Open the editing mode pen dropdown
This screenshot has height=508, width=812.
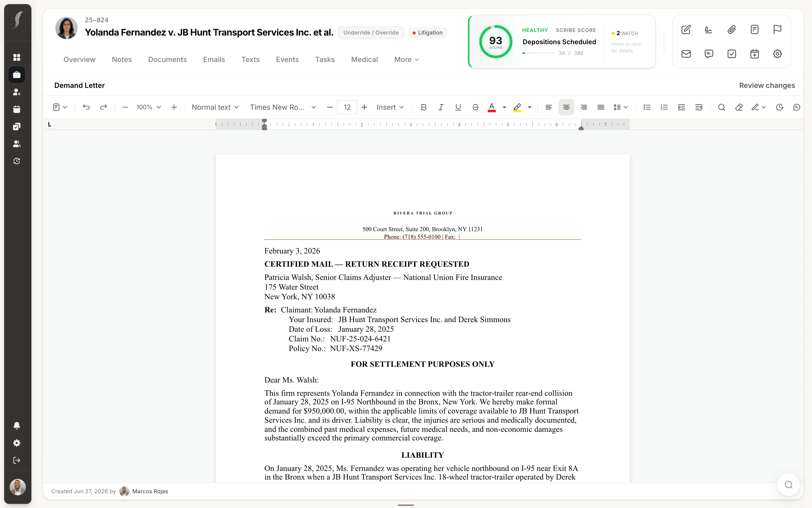click(758, 107)
